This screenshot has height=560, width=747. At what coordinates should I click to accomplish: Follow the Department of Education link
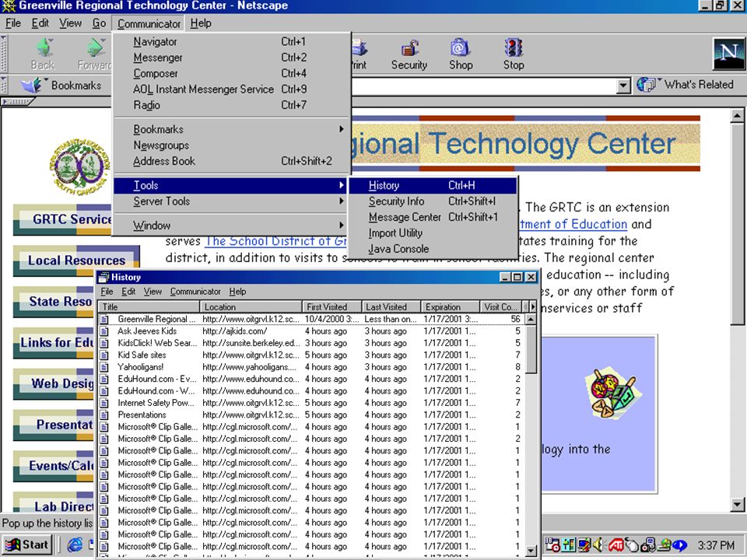(573, 224)
